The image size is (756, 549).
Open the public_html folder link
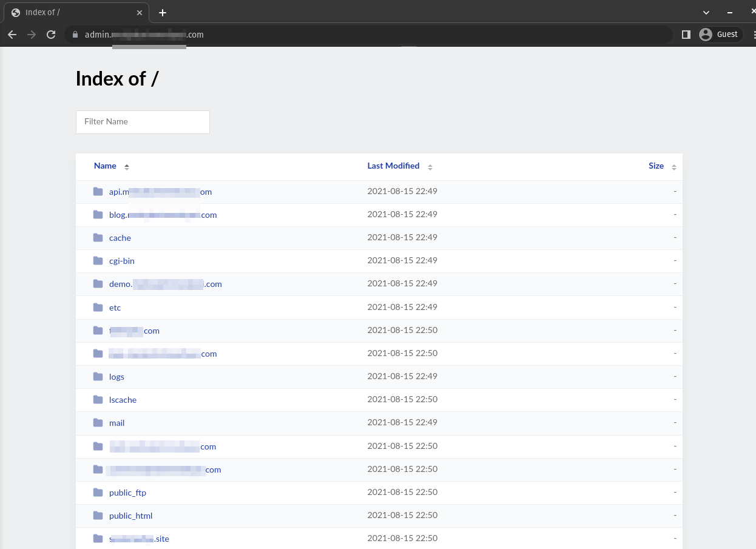point(130,516)
